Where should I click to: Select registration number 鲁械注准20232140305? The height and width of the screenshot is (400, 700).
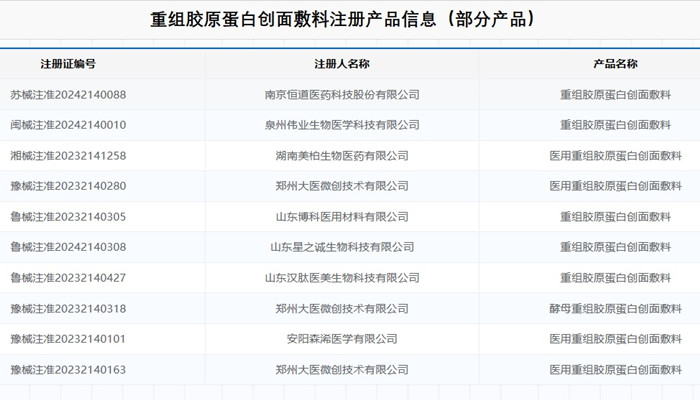pos(68,217)
